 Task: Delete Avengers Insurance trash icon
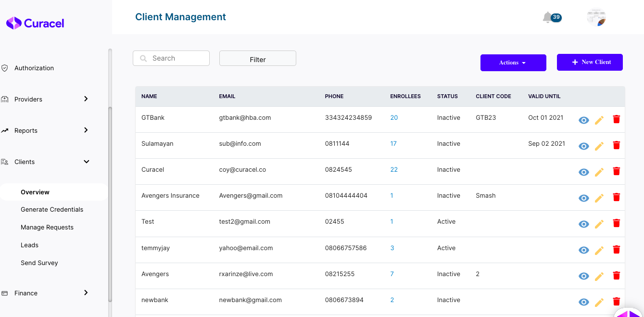pos(617,197)
